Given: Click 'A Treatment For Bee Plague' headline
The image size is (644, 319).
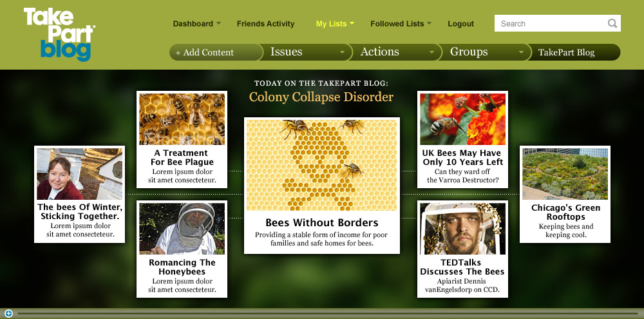Looking at the screenshot, I should pyautogui.click(x=182, y=157).
